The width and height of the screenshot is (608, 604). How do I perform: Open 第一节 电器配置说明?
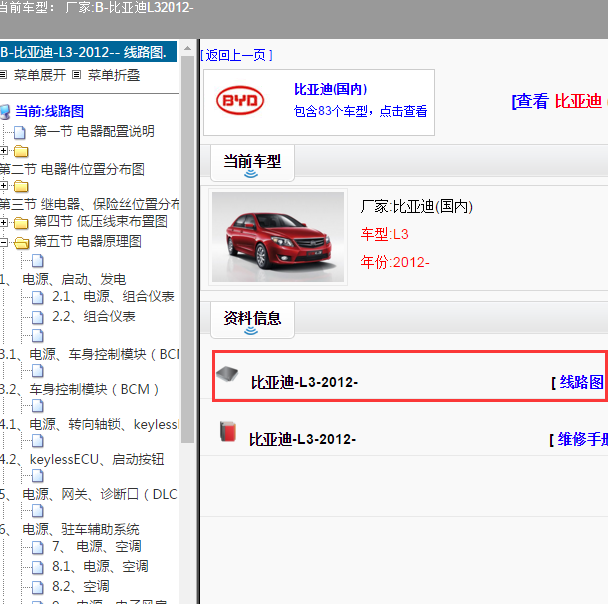click(x=94, y=131)
